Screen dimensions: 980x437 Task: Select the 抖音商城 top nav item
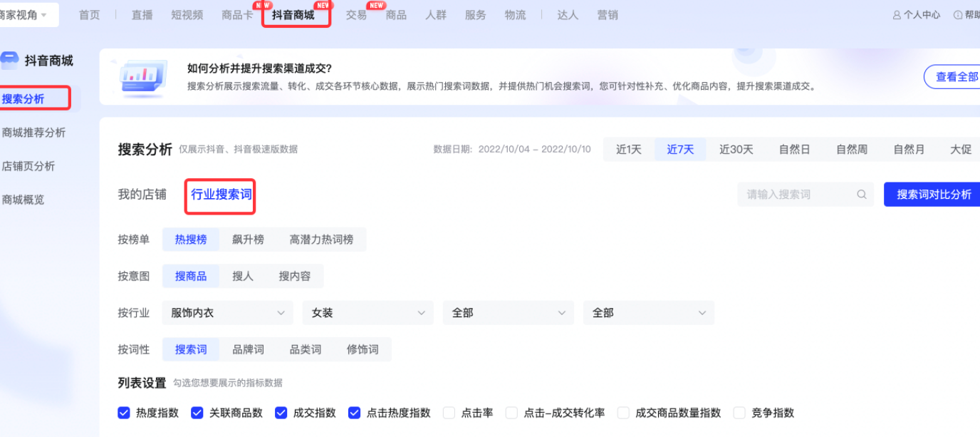click(293, 15)
